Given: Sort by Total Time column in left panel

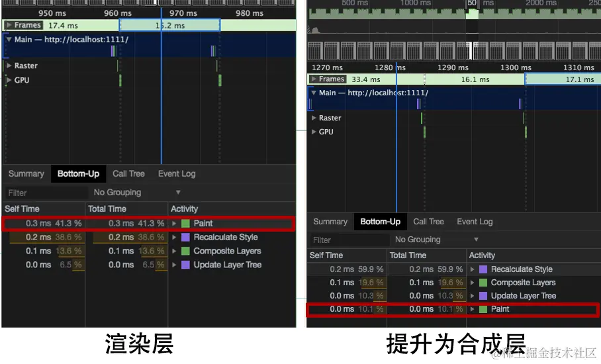Looking at the screenshot, I should click(126, 209).
